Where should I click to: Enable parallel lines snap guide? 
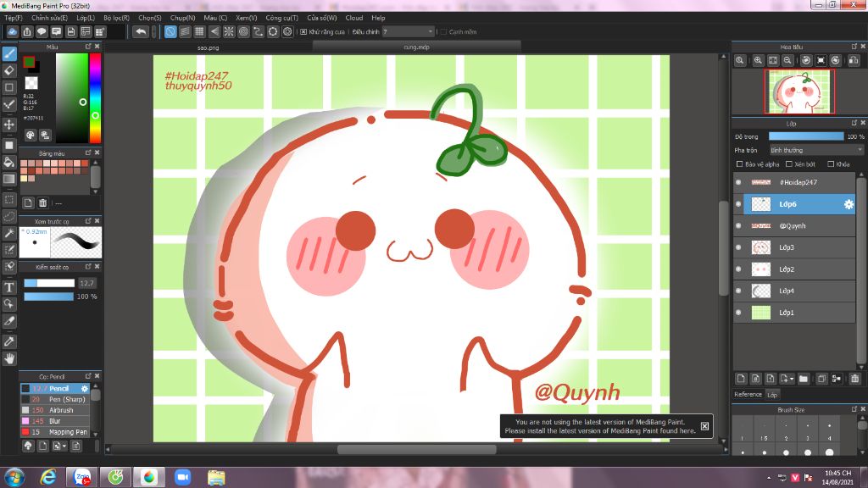point(185,32)
